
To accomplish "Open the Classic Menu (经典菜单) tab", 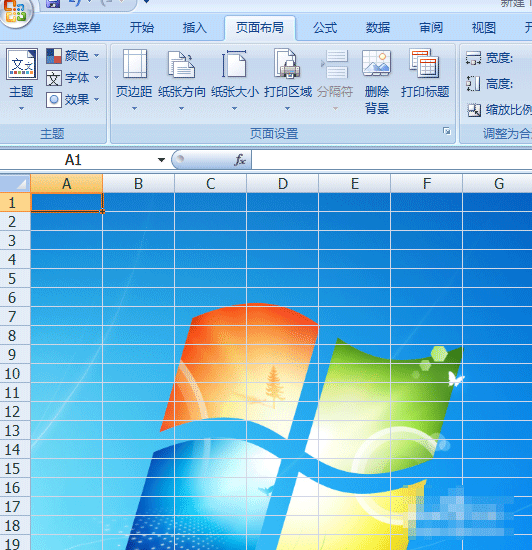I will (x=77, y=28).
